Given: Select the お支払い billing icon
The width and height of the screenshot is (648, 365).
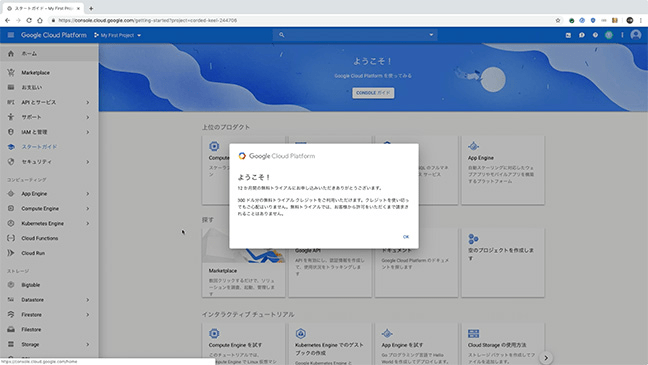Looking at the screenshot, I should pyautogui.click(x=11, y=87).
